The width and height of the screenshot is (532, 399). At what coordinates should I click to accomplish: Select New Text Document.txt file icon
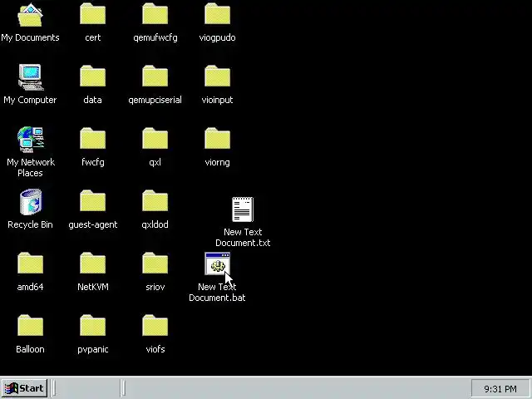(x=243, y=209)
